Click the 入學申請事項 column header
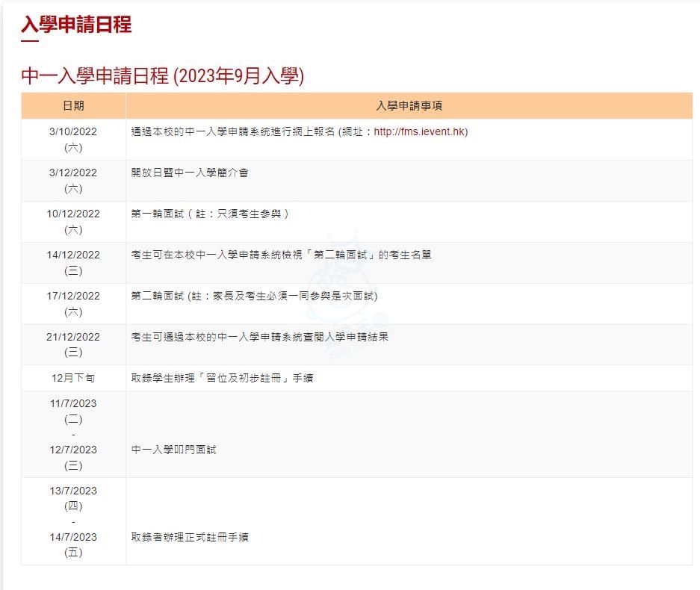This screenshot has width=700, height=590. pos(409,106)
